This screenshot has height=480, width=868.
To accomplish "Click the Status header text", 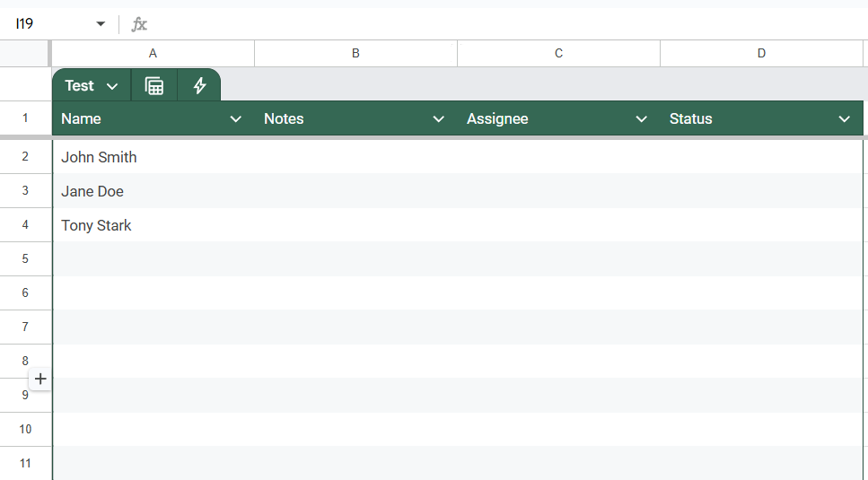I will point(691,119).
